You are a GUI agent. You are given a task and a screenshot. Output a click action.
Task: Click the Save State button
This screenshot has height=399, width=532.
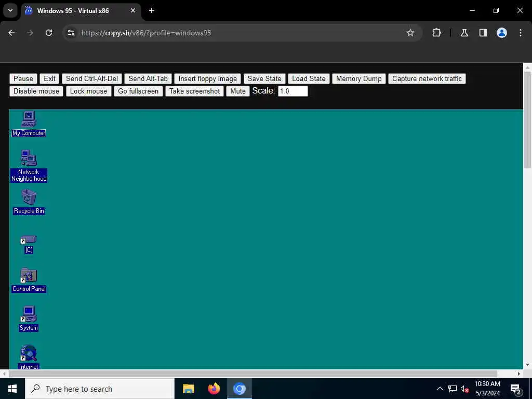(264, 79)
